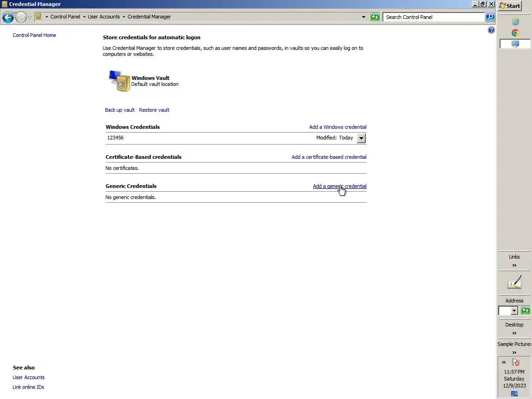This screenshot has height=399, width=532.
Task: Open the User Accounts breadcrumb
Action: point(104,17)
